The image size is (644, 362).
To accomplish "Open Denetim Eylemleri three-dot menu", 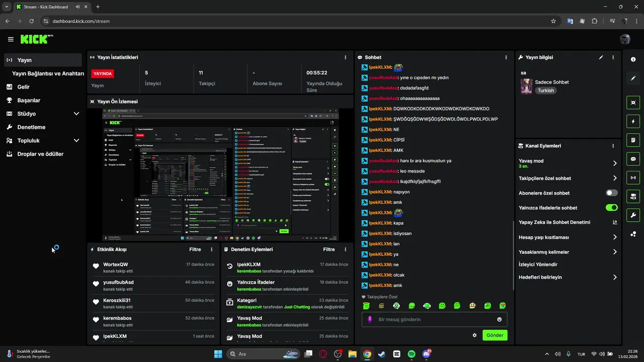I will point(345,249).
